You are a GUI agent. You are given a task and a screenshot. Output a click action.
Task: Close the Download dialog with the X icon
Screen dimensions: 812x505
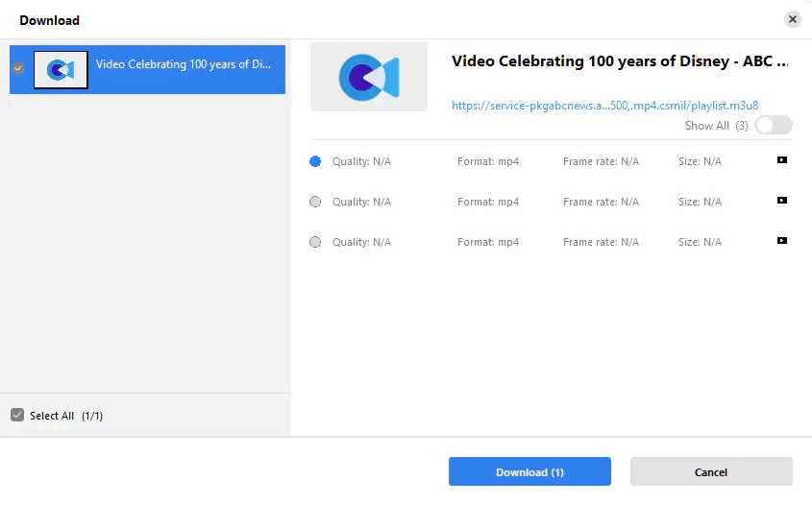click(792, 19)
